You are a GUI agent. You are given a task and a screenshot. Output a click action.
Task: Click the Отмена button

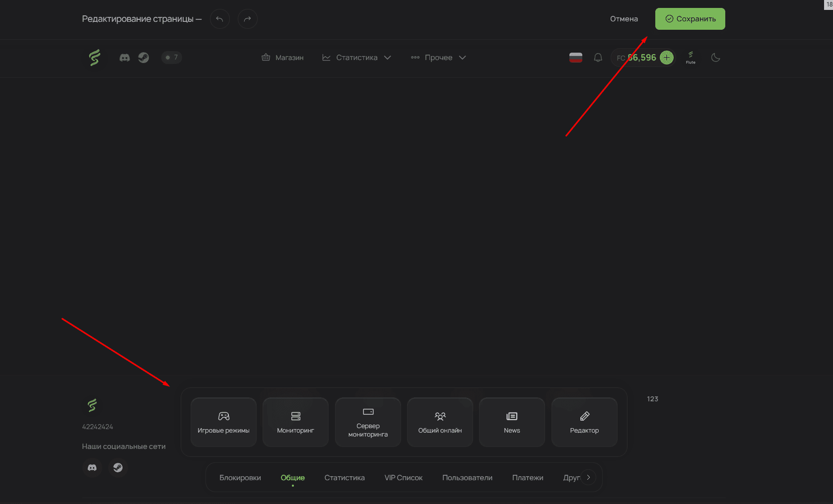[624, 18]
